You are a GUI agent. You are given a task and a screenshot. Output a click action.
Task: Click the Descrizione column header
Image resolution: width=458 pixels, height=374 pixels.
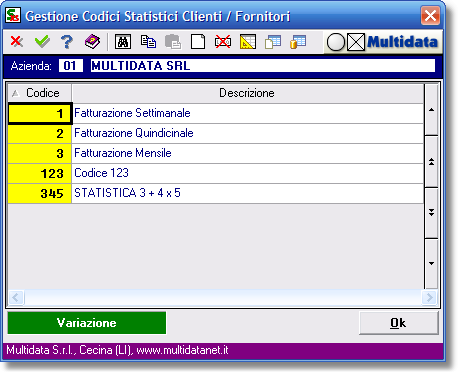(x=247, y=93)
